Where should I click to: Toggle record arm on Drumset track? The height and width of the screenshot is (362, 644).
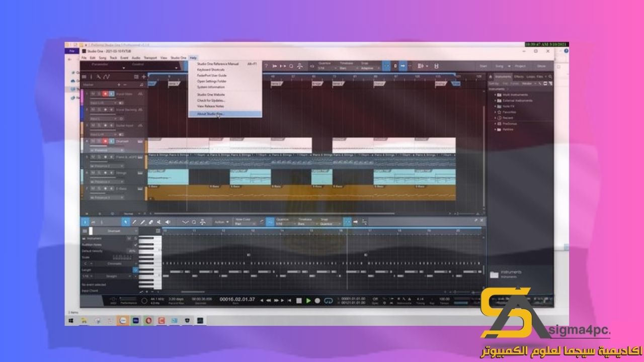[x=105, y=141]
